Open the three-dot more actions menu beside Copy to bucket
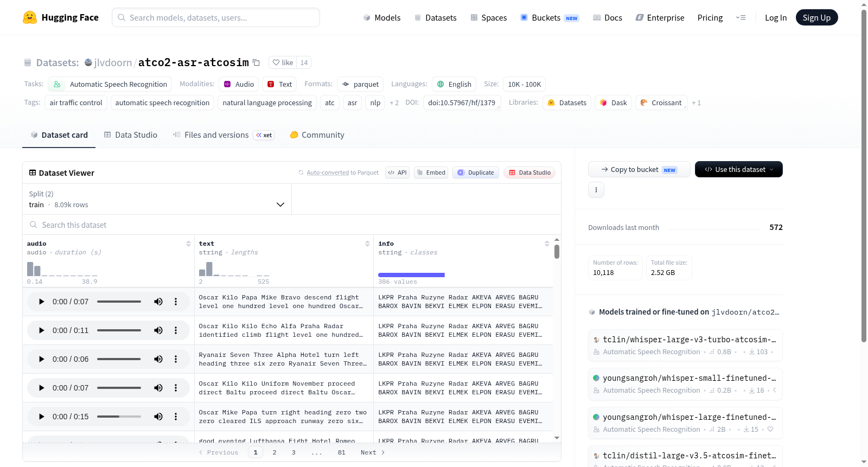Viewport: 868px width, 467px height. click(x=596, y=190)
